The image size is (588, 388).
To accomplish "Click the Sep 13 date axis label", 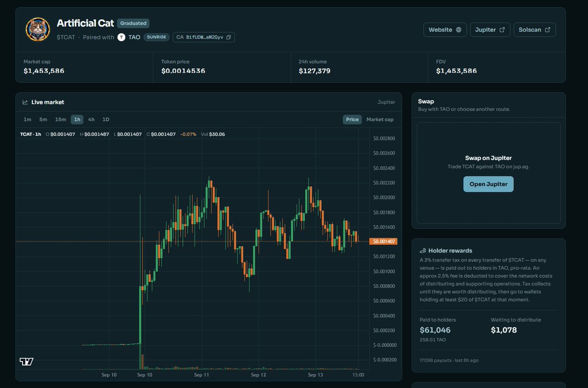I will pos(316,375).
